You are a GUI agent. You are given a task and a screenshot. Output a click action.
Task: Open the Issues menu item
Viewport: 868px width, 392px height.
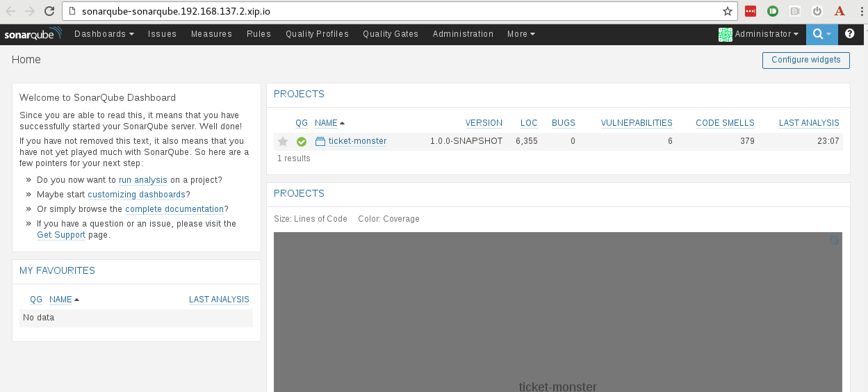tap(162, 34)
